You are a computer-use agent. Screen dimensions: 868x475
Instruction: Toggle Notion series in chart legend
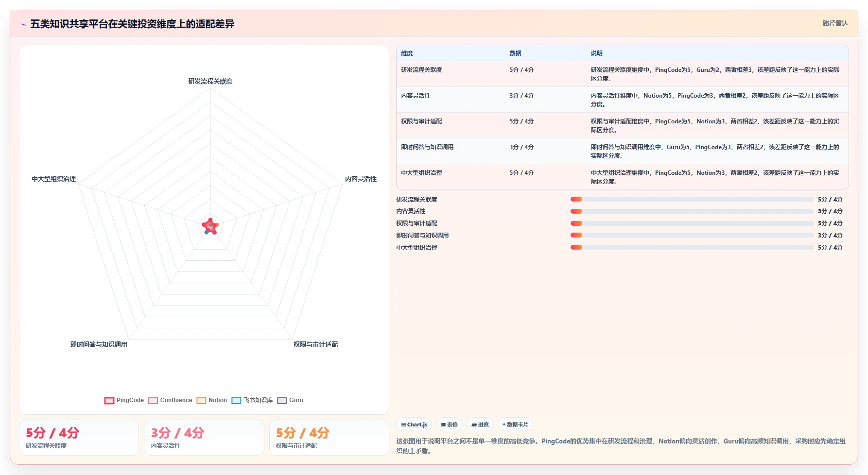click(212, 400)
